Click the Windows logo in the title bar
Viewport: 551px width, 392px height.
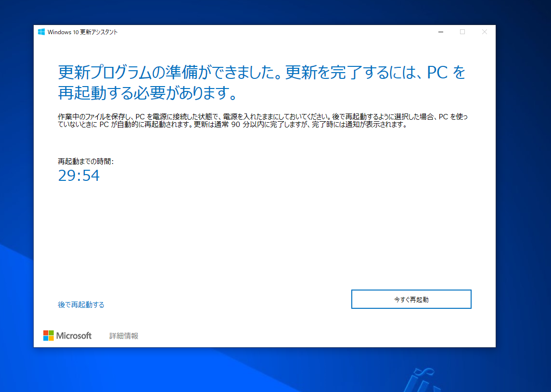point(41,32)
